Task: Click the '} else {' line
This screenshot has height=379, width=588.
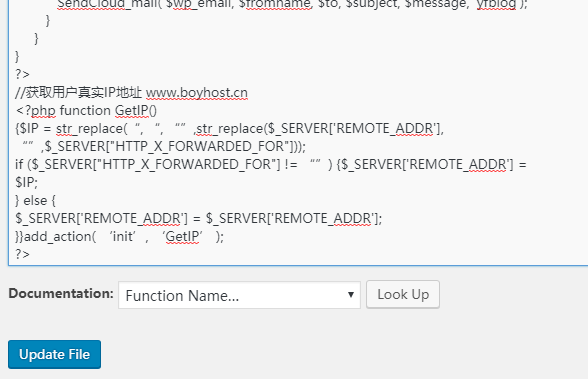Action: pyautogui.click(x=36, y=201)
